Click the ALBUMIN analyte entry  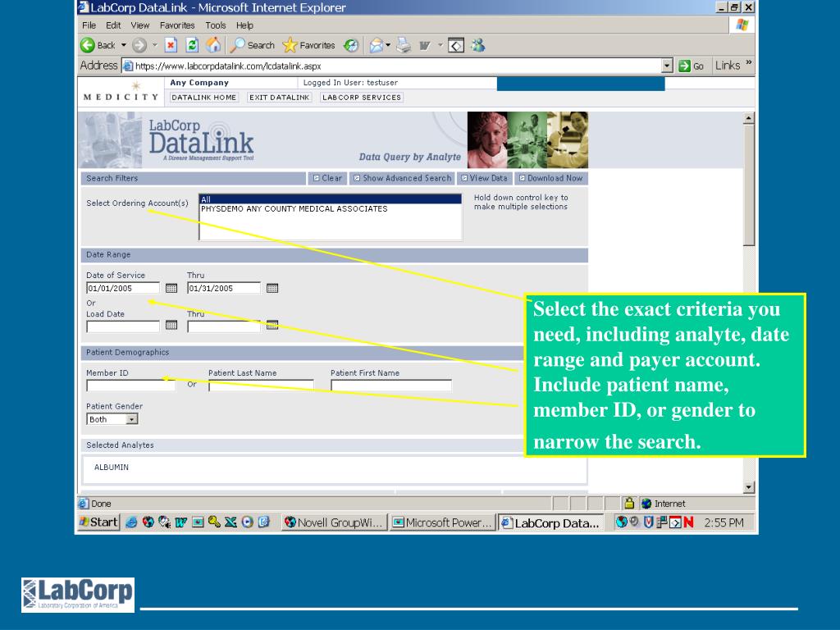pyautogui.click(x=112, y=467)
